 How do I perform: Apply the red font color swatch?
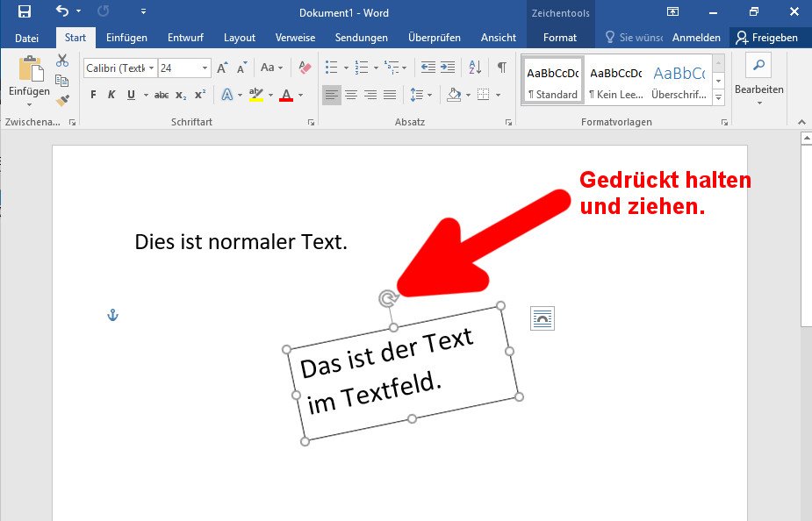tap(285, 93)
